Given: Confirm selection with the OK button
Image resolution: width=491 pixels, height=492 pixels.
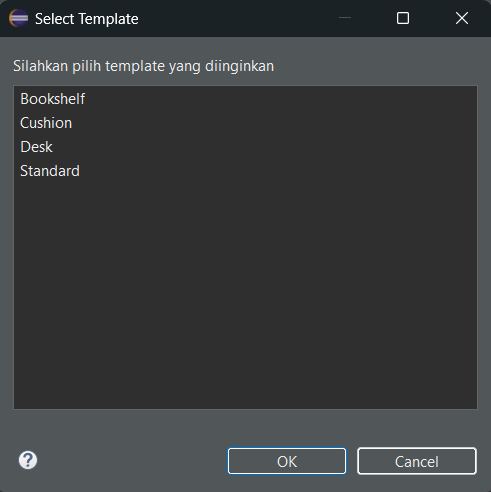Looking at the screenshot, I should pyautogui.click(x=287, y=461).
